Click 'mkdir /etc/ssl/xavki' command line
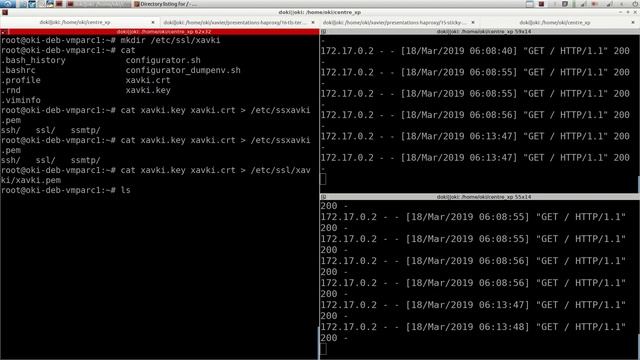 [111, 40]
